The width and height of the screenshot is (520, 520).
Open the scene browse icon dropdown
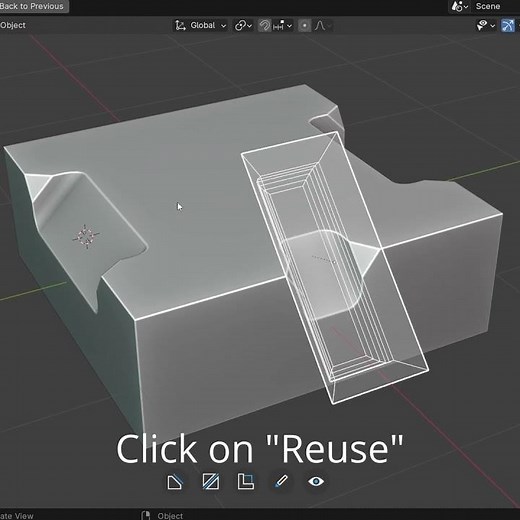coord(460,6)
